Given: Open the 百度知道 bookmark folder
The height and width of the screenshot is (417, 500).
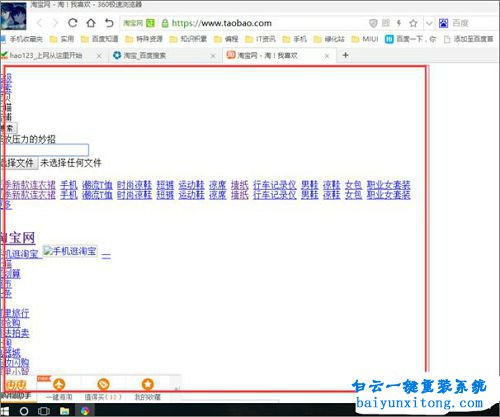Looking at the screenshot, I should coord(100,39).
